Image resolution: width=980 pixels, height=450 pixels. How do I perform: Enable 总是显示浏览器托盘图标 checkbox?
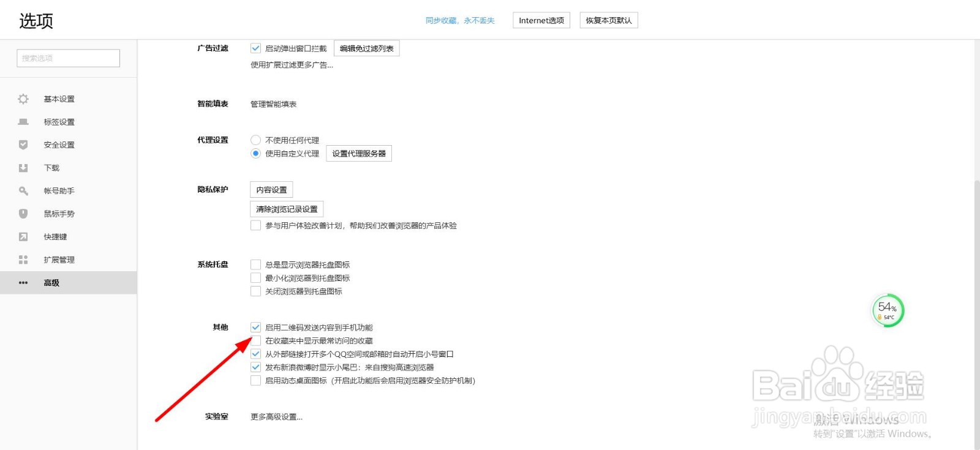256,264
